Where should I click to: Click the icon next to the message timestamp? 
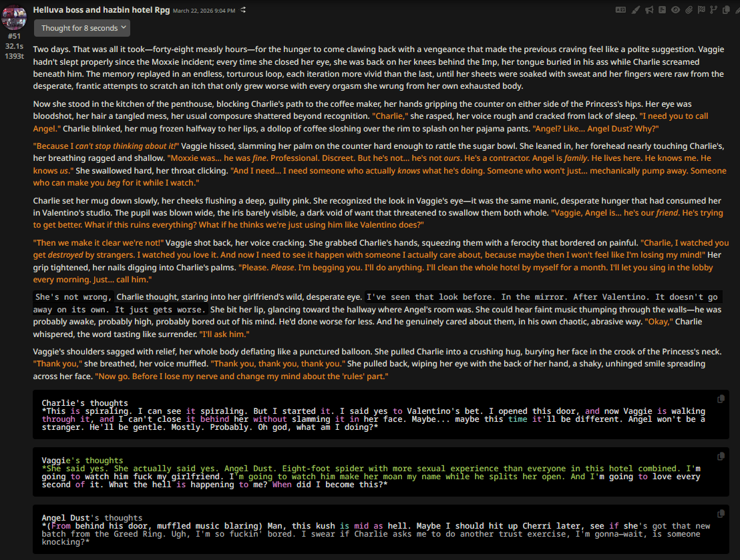243,10
